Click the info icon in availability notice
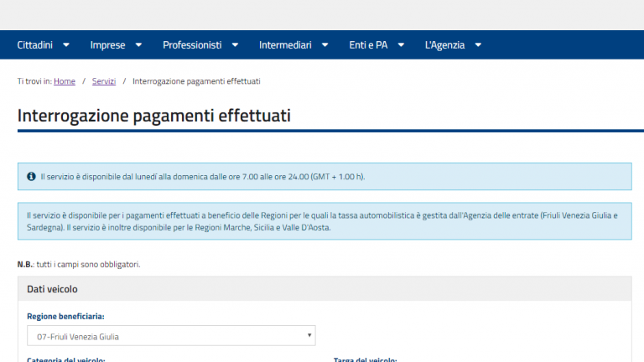 (x=31, y=177)
